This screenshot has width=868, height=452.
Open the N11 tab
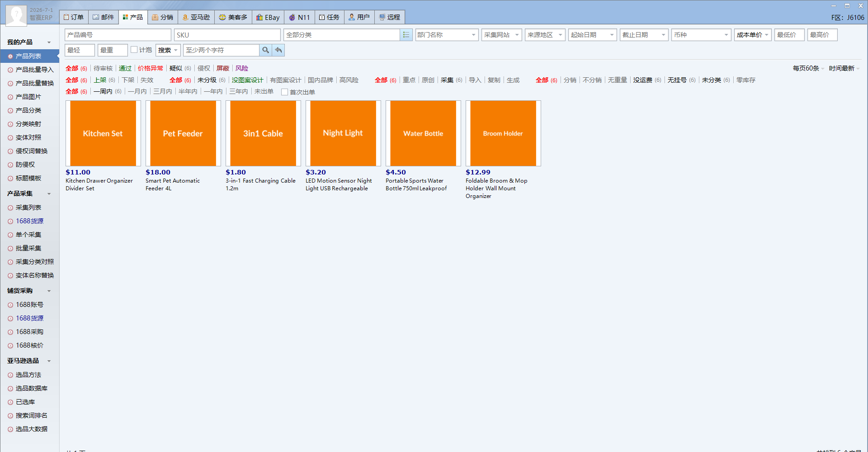click(x=299, y=17)
